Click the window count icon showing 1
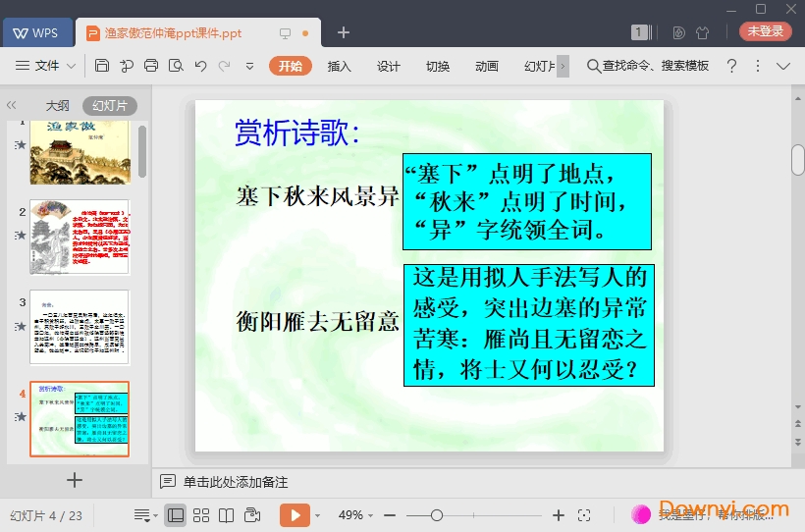Image resolution: width=805 pixels, height=532 pixels. pyautogui.click(x=641, y=32)
